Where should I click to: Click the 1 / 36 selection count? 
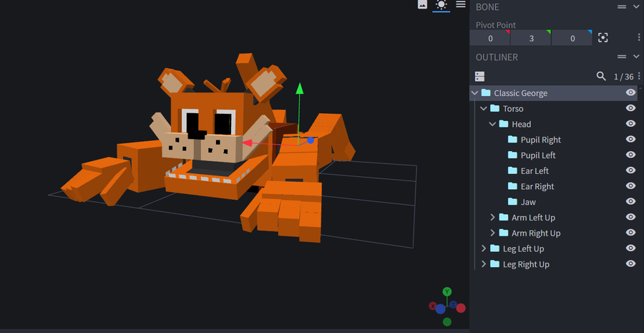point(623,77)
